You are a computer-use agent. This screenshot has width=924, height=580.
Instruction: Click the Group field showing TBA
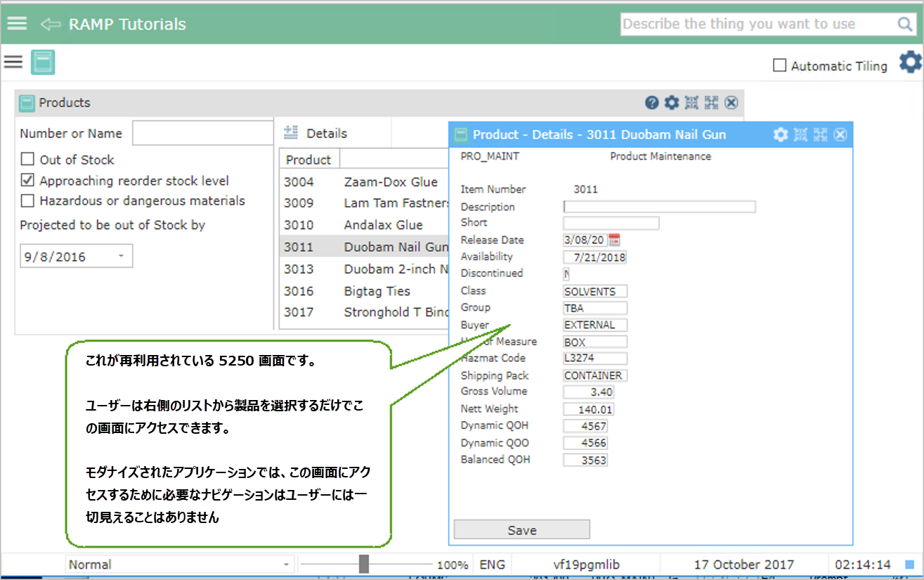[x=595, y=308]
